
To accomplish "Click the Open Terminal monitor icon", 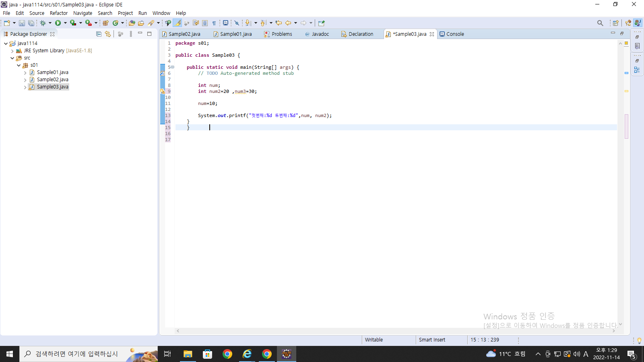I will point(226,23).
